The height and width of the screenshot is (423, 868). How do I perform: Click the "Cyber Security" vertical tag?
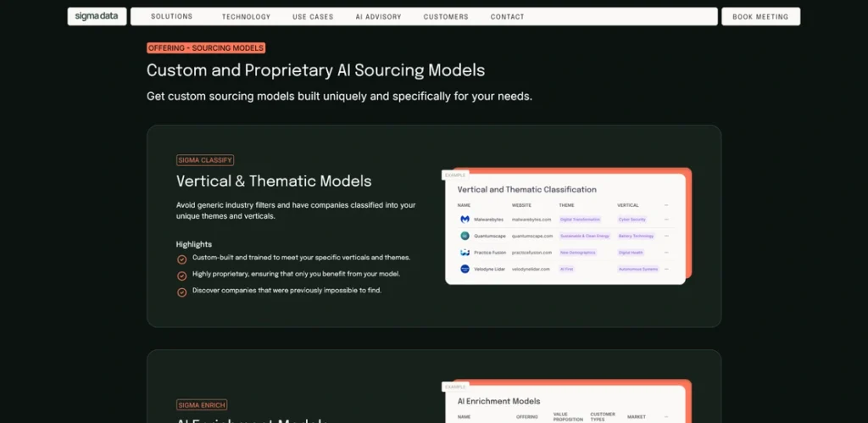tap(632, 220)
